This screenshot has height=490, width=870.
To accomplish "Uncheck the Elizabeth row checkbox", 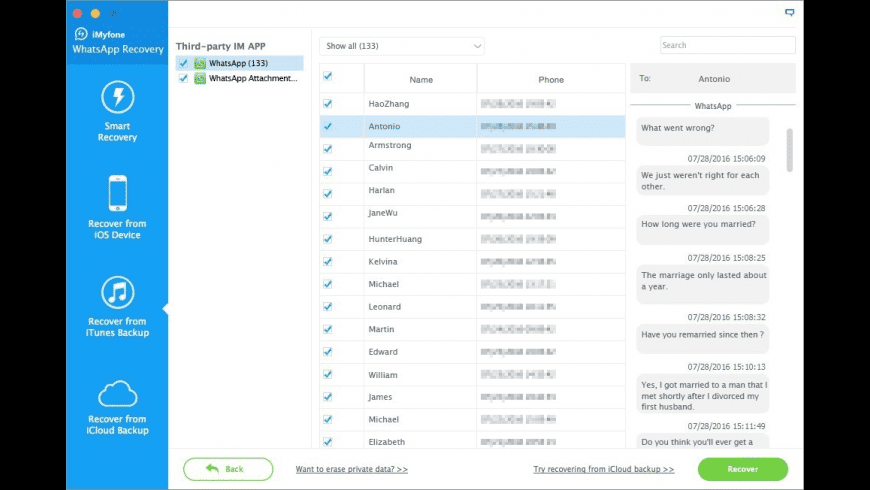I will [x=327, y=442].
